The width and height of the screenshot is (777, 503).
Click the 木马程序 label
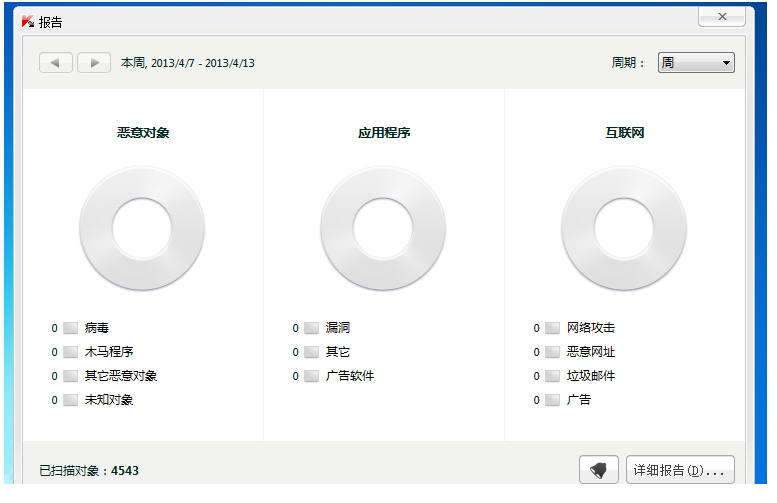pos(109,352)
